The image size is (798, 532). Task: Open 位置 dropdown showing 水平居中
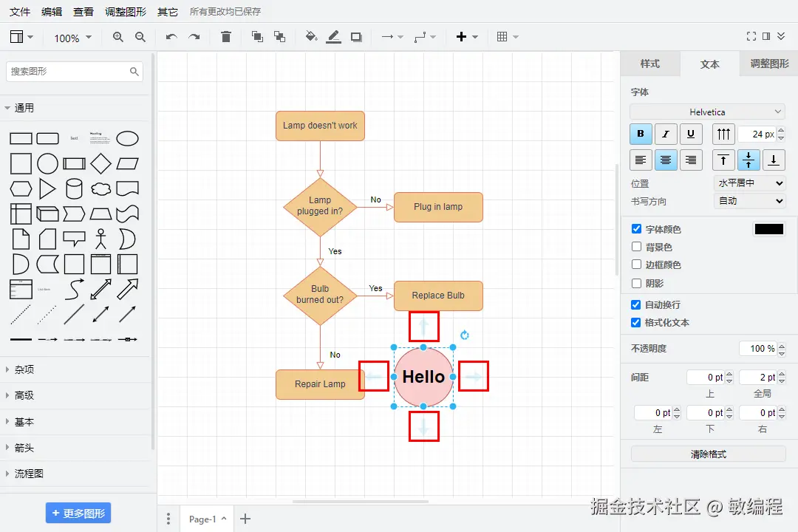pyautogui.click(x=750, y=183)
